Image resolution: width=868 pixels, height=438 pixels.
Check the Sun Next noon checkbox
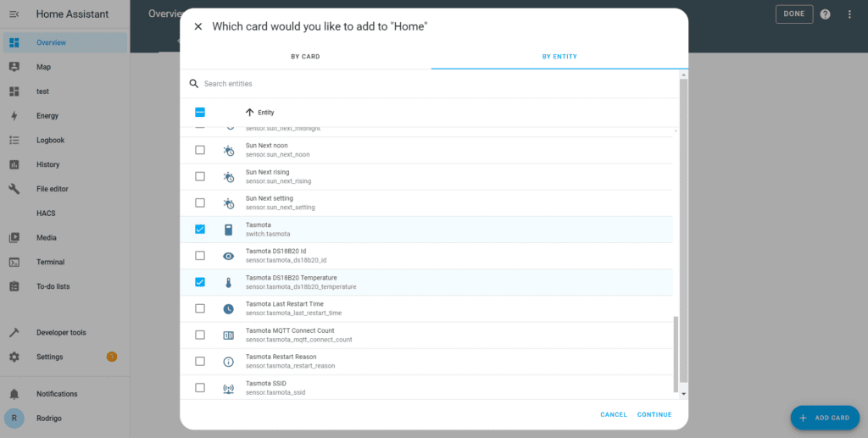tap(200, 150)
